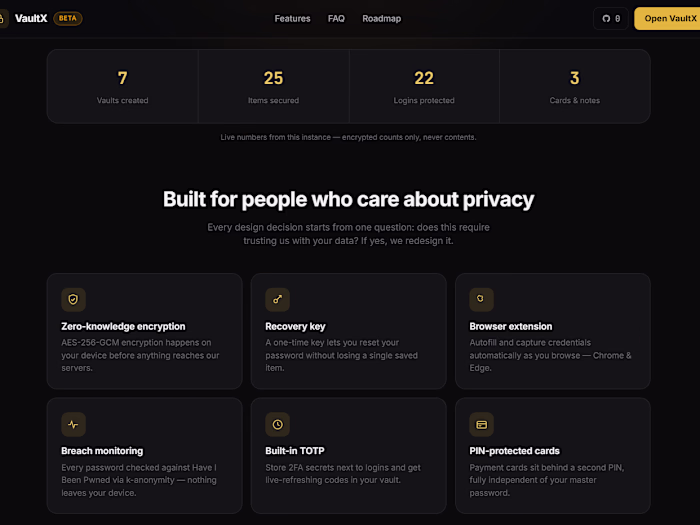Click the Vaults created stat tile

[x=122, y=87]
